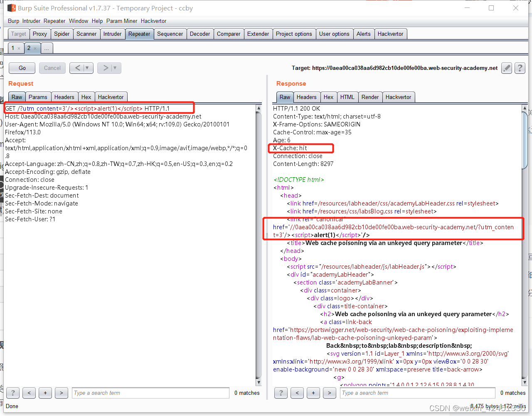Show request Headers view
532x416 pixels.
click(x=64, y=97)
